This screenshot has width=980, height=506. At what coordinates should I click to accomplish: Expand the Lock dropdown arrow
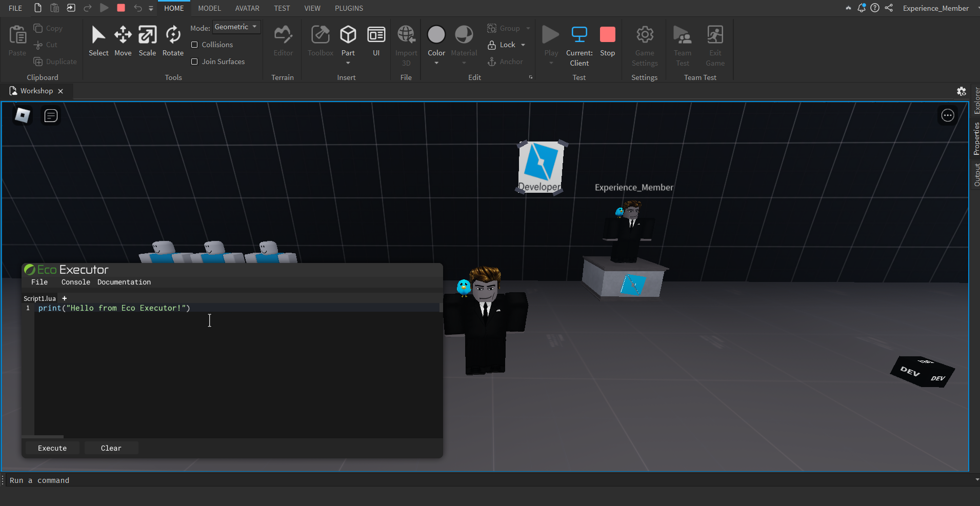pos(523,45)
